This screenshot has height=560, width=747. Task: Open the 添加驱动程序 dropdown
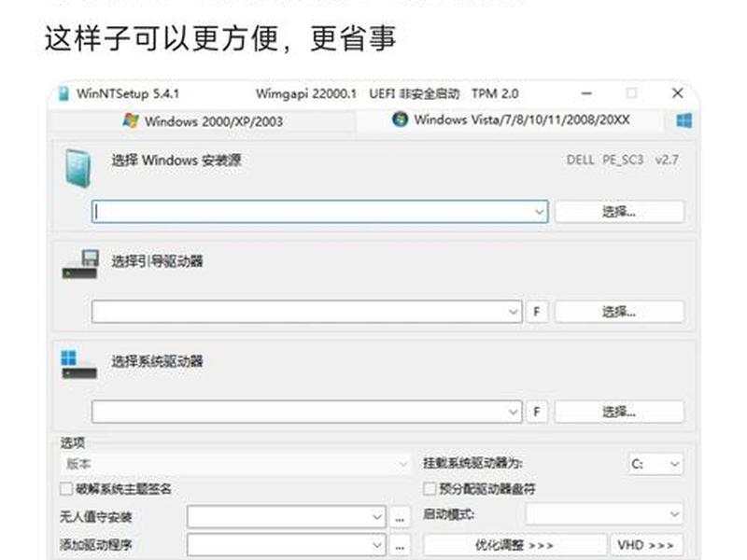pyautogui.click(x=287, y=545)
